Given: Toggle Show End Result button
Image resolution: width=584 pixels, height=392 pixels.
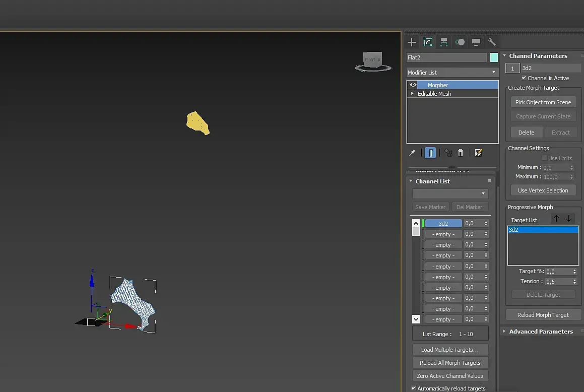Looking at the screenshot, I should pos(430,153).
